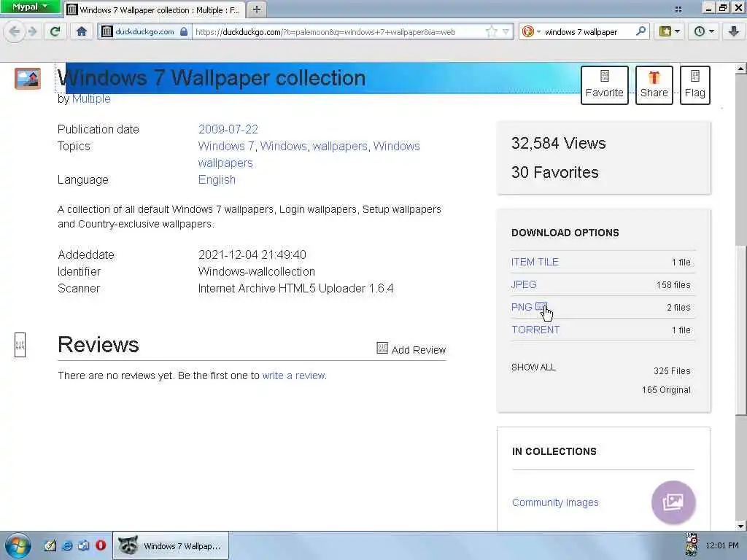
Task: Open the ITEM TILE download option
Action: pos(535,262)
